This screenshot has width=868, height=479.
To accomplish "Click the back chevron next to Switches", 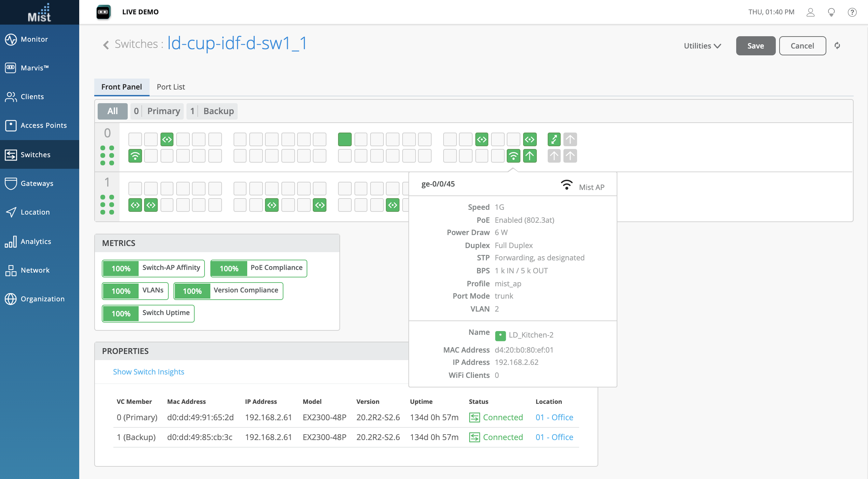I will pyautogui.click(x=106, y=45).
